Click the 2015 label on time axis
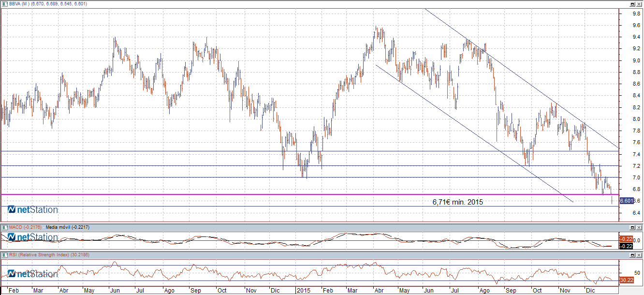 point(304,291)
